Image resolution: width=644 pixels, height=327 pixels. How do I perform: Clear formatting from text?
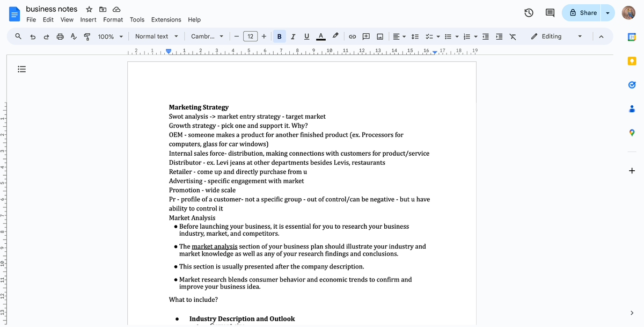pos(513,36)
